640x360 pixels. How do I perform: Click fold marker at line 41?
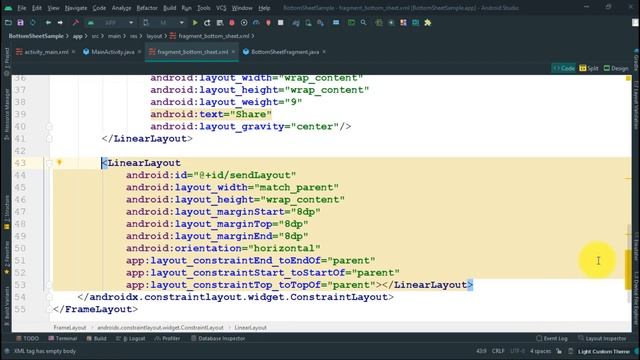(49, 139)
